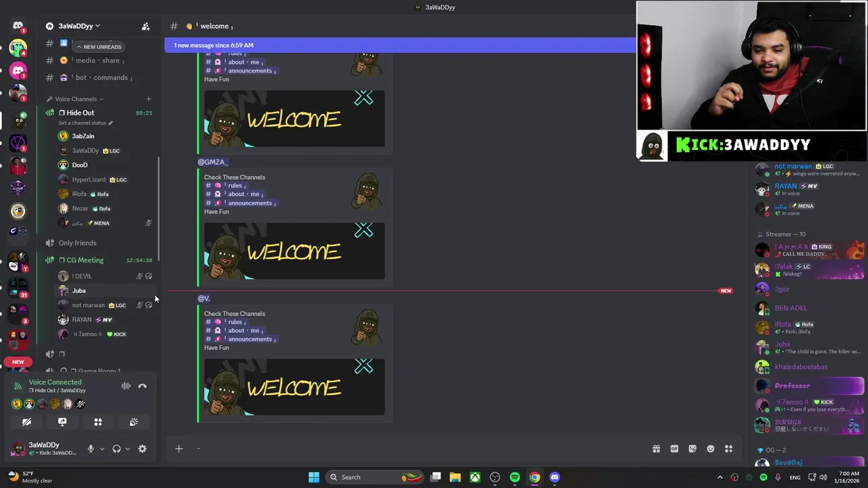Share your screen icon in voice panel
The height and width of the screenshot is (488, 868).
pyautogui.click(x=62, y=422)
